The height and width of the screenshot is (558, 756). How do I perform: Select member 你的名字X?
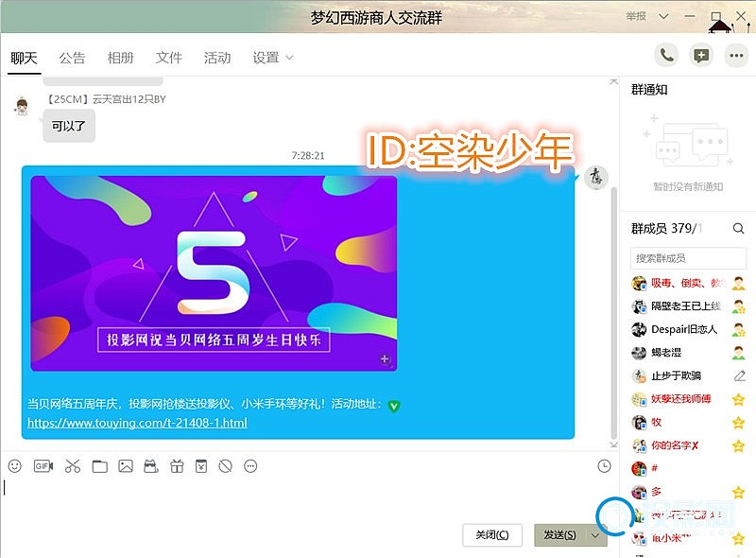[688, 445]
